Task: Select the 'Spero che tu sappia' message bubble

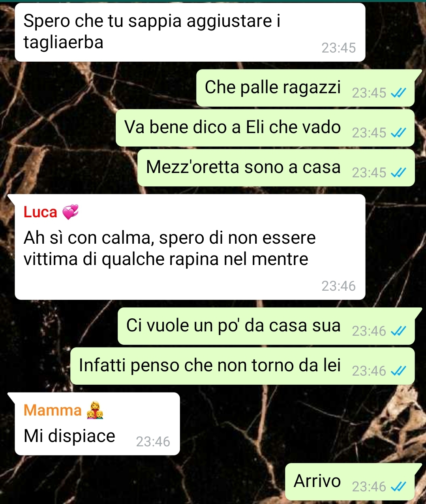Action: pyautogui.click(x=190, y=32)
